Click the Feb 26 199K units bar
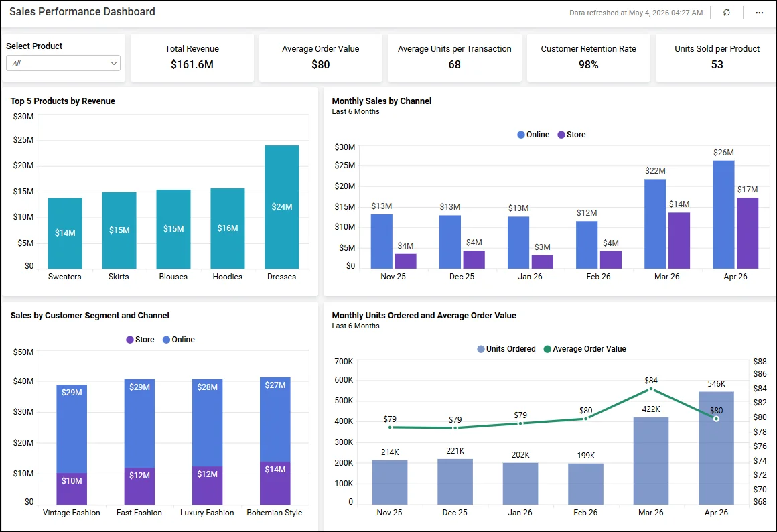The width and height of the screenshot is (777, 532). [585, 484]
